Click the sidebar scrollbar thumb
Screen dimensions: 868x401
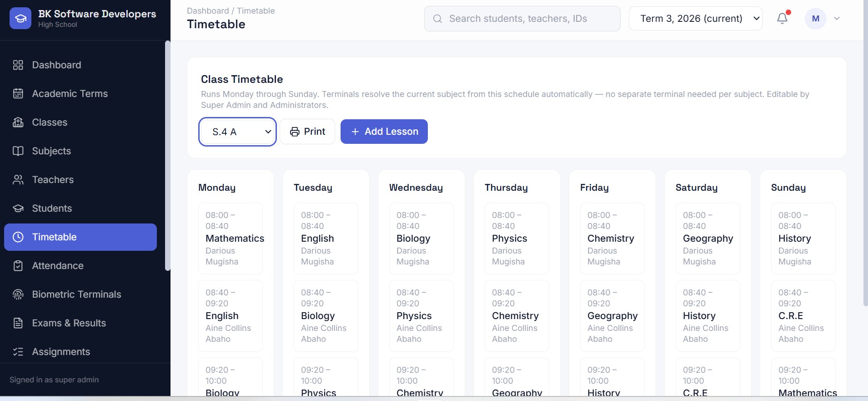[x=167, y=156]
